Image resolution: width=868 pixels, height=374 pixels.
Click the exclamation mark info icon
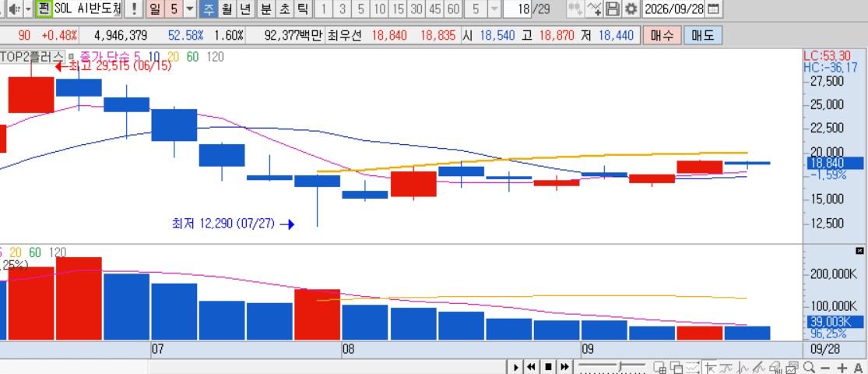pos(133,9)
